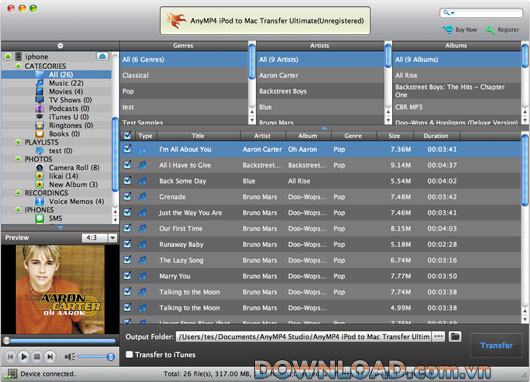This screenshot has width=530, height=382.
Task: Sort by the Duration column header
Action: [x=436, y=136]
